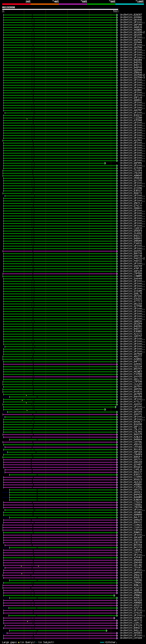Viewport: 146px width, 644px height.
Task: Select the UniRef100_B4DZB4 entry
Action: tap(131, 60)
